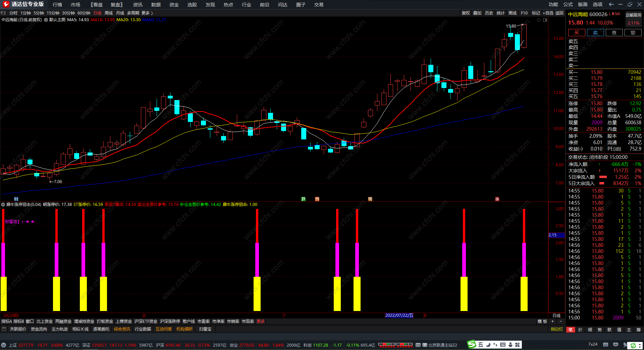The height and width of the screenshot is (350, 644).
Task: Open 扫雷宝 in the bottom toolbar
Action: 205,329
